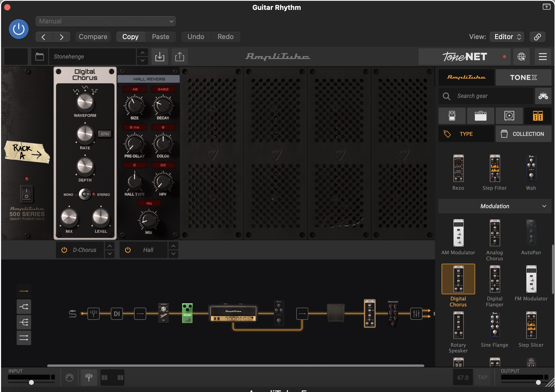Image resolution: width=555 pixels, height=392 pixels.
Task: Select the Stonehenge preset name field
Action: (92, 56)
